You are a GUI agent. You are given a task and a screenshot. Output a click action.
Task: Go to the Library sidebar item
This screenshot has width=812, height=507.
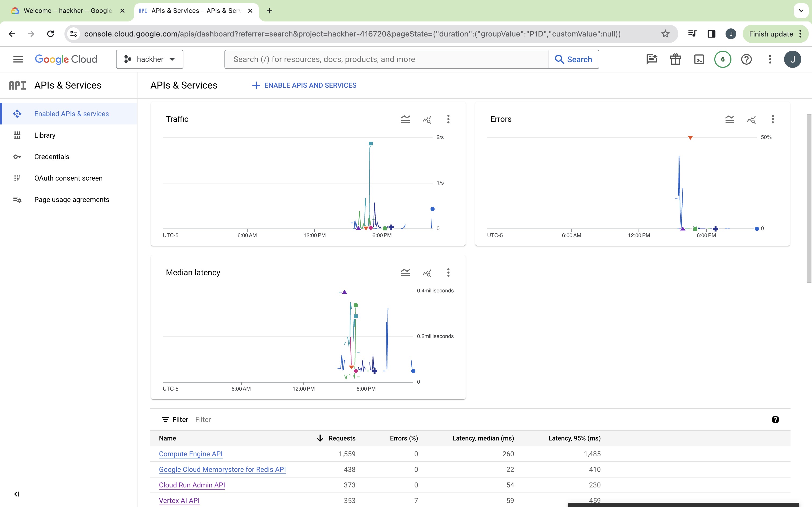pos(45,135)
